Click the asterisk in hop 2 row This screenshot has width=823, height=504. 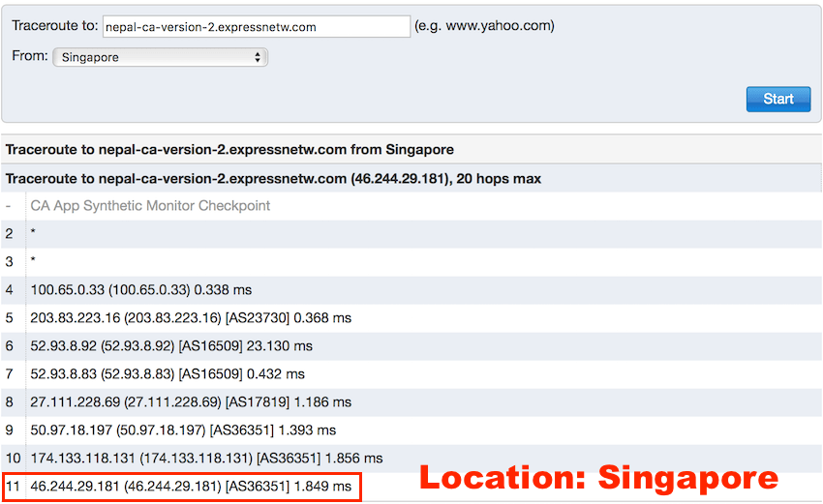(33, 232)
